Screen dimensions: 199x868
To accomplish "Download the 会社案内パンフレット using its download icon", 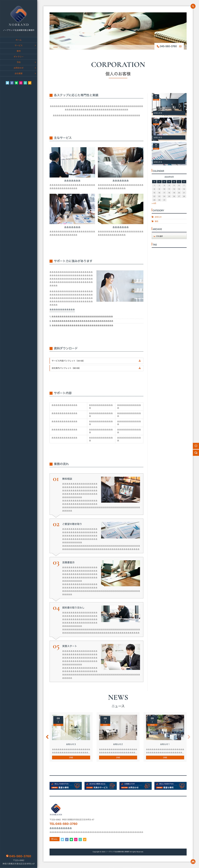I will coord(140,368).
